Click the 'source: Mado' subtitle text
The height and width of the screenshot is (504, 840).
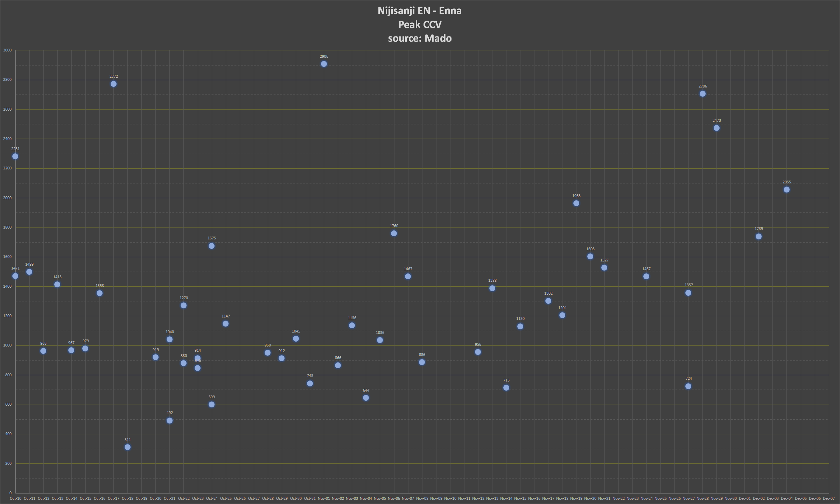419,38
